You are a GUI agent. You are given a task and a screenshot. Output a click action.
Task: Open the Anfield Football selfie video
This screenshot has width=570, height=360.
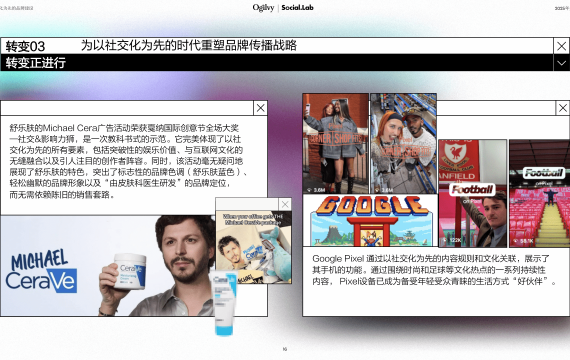pos(473,193)
